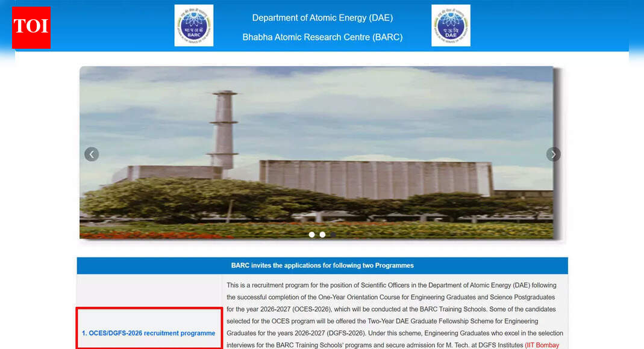644x349 pixels.
Task: Click the red IIT Bombay link
Action: click(542, 345)
